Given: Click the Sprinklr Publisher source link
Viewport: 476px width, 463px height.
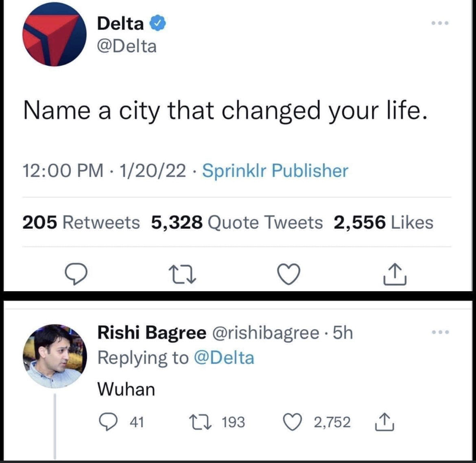Looking at the screenshot, I should 275,171.
